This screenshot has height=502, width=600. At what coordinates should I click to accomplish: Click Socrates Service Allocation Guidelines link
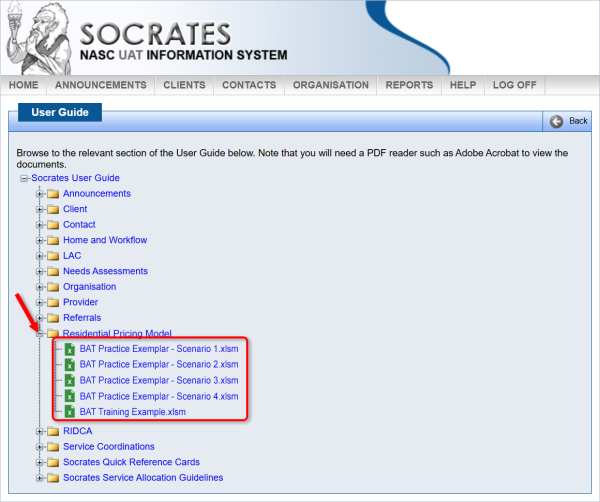coord(143,478)
